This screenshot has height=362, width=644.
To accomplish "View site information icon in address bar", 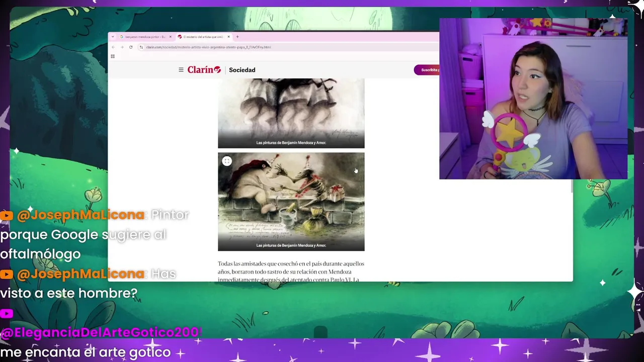I will click(141, 47).
